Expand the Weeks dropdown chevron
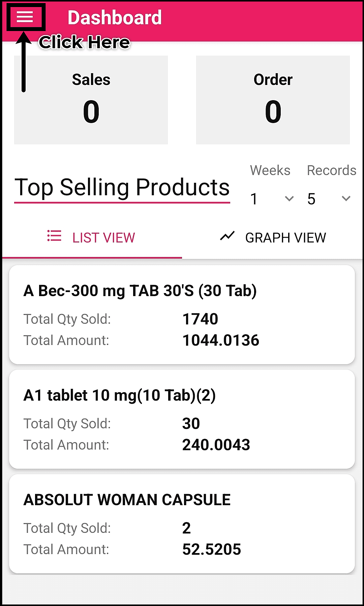 coord(289,199)
